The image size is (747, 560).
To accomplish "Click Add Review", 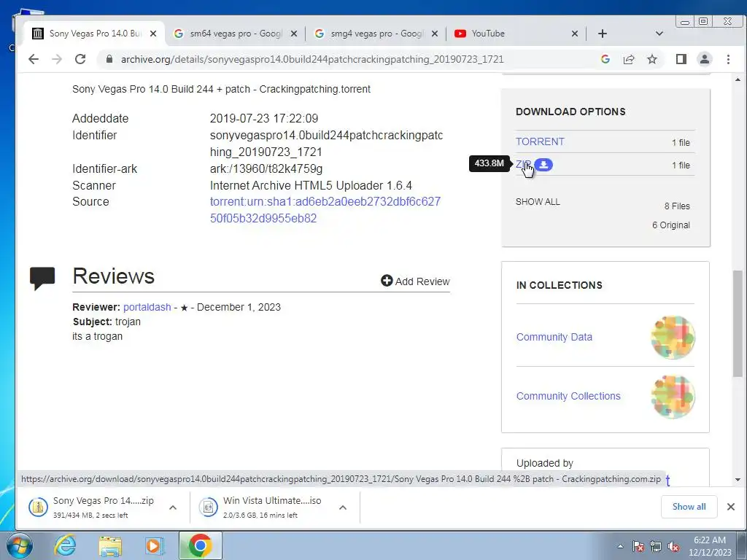I will coord(415,281).
